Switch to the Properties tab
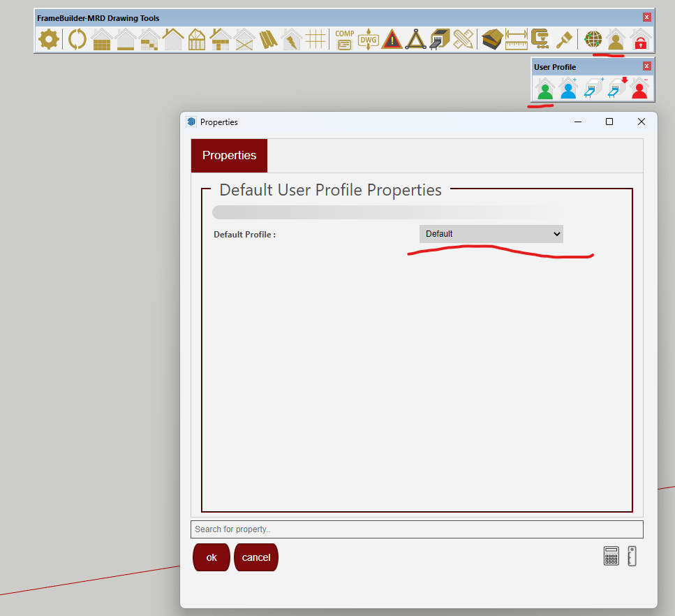Viewport: 675px width, 616px height. click(229, 155)
